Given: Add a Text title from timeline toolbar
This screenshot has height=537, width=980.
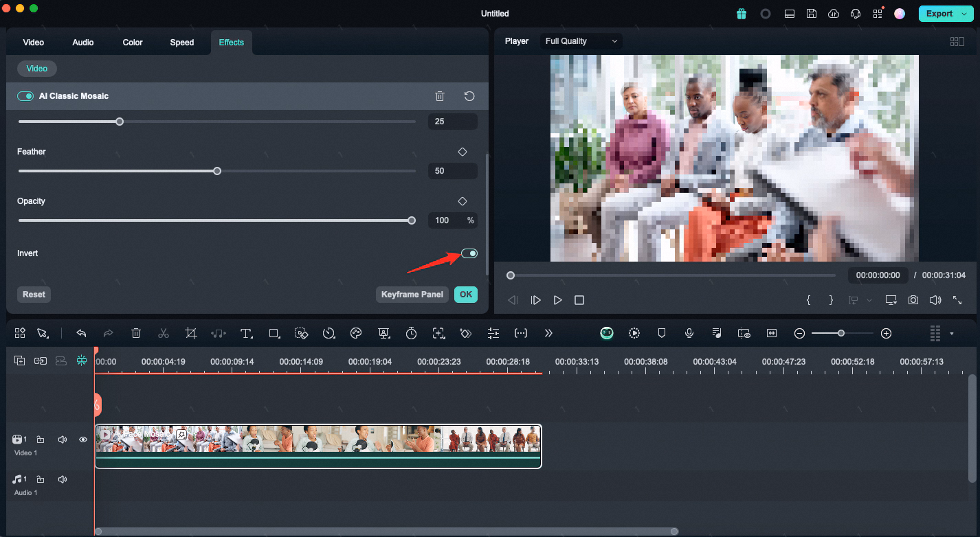Looking at the screenshot, I should click(x=247, y=333).
